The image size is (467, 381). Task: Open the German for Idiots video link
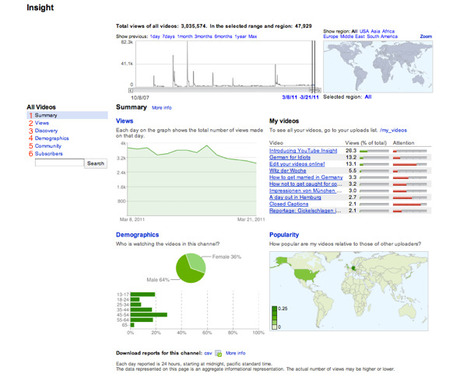290,157
